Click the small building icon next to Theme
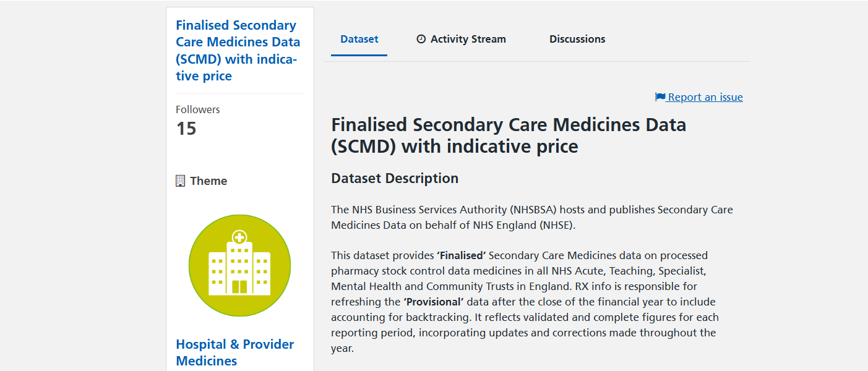The width and height of the screenshot is (868, 371). [x=181, y=181]
